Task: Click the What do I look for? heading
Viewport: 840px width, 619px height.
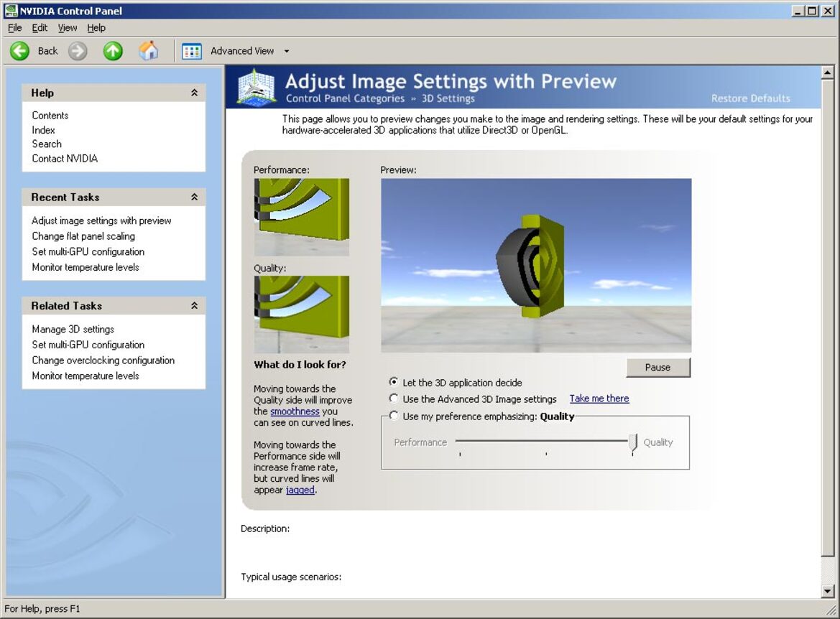Action: (x=300, y=365)
